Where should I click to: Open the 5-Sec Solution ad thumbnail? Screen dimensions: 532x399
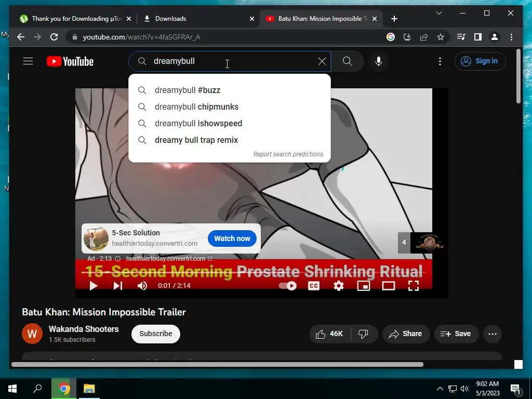tap(96, 238)
